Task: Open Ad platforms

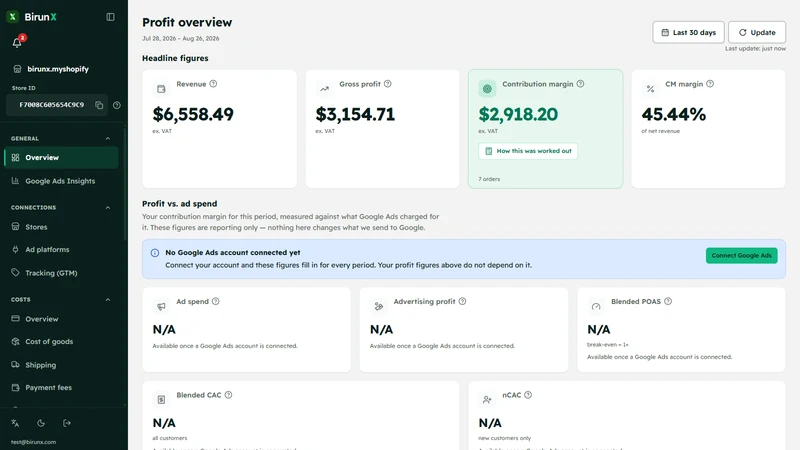Action: pos(61,249)
